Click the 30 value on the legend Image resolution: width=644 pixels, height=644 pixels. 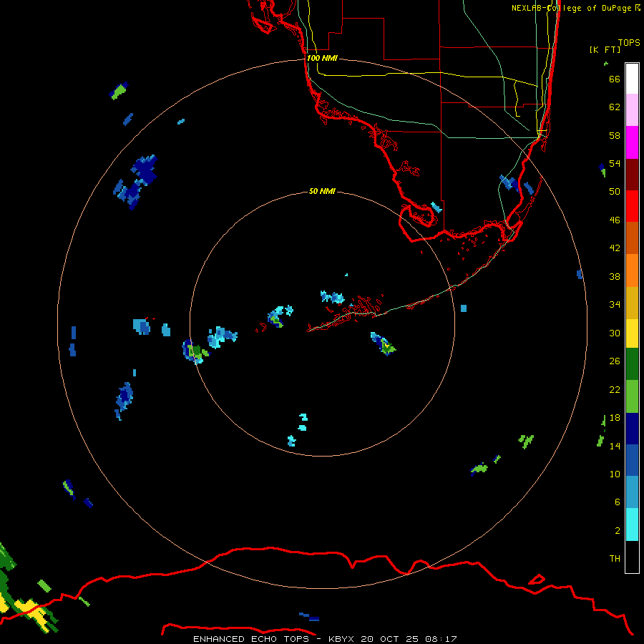coord(615,333)
